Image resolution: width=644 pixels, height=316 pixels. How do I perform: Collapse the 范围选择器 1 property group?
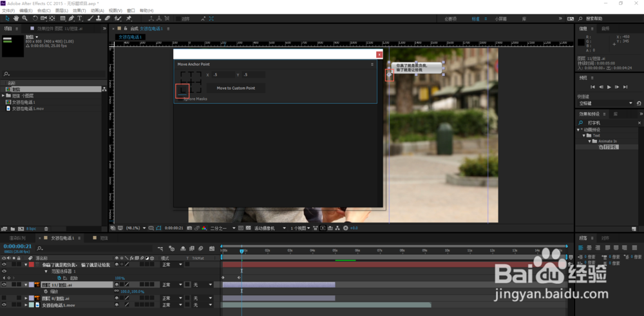click(46, 271)
